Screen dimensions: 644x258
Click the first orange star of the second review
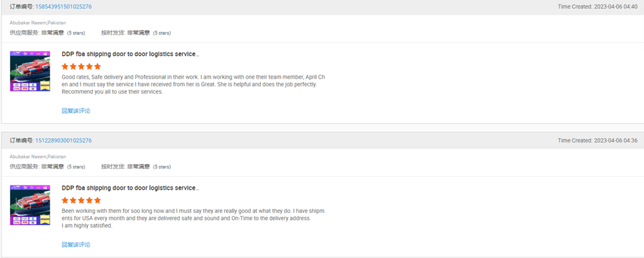click(65, 201)
